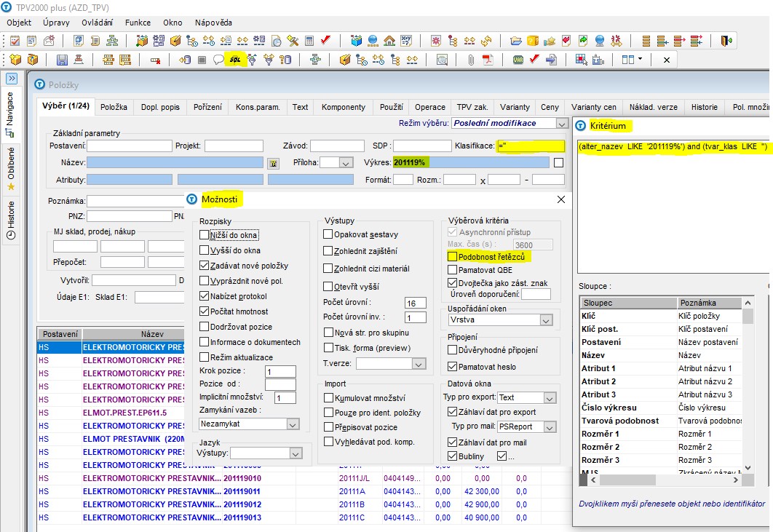
Task: Click the hammer and tools icon
Action: pos(293,41)
